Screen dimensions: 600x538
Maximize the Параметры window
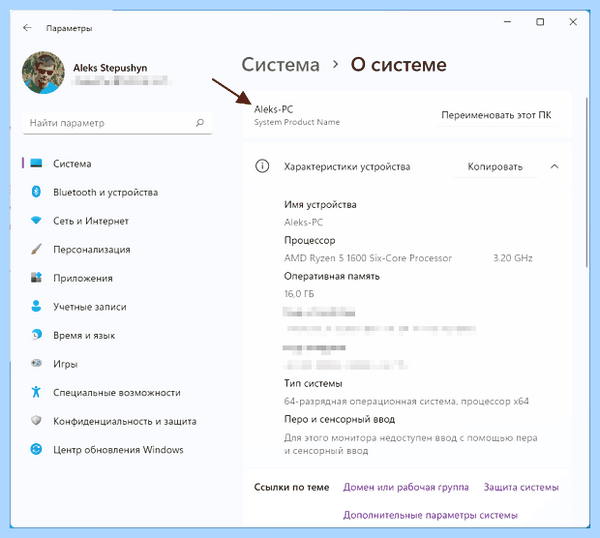540,22
